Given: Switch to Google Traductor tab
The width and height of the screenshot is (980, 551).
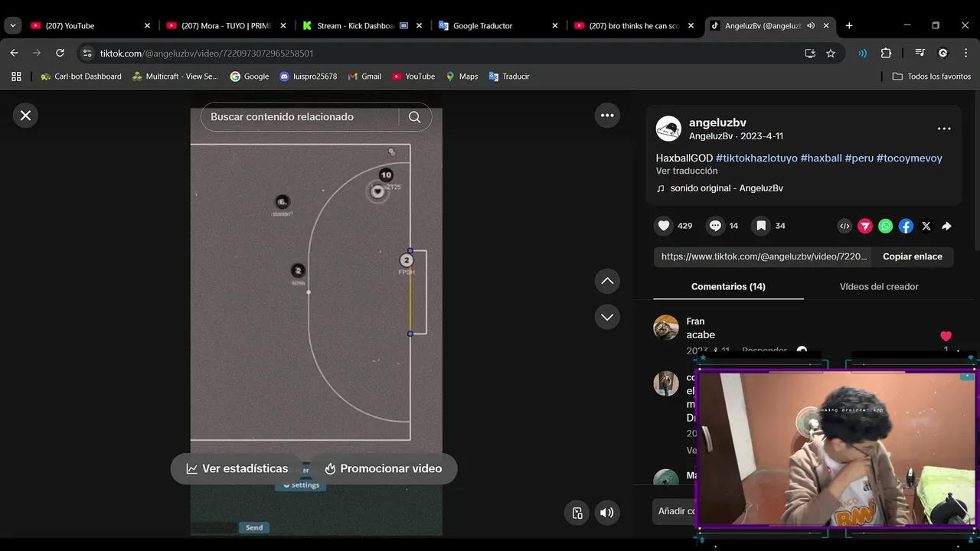Looking at the screenshot, I should click(x=499, y=26).
